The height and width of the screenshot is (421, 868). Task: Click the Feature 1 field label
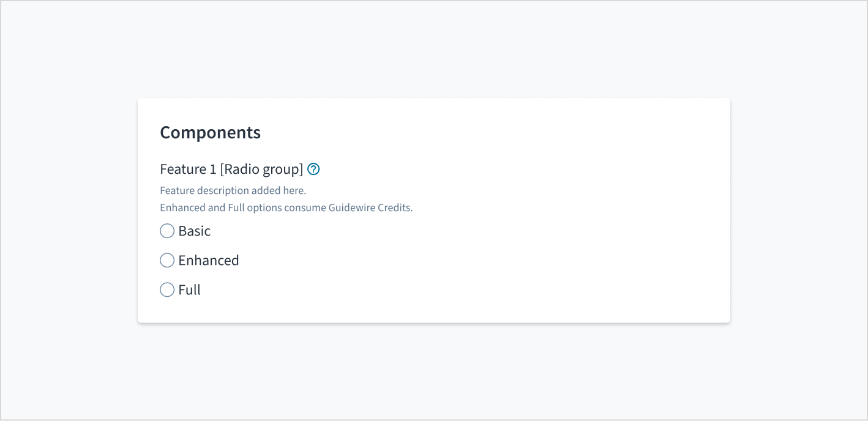tap(231, 169)
